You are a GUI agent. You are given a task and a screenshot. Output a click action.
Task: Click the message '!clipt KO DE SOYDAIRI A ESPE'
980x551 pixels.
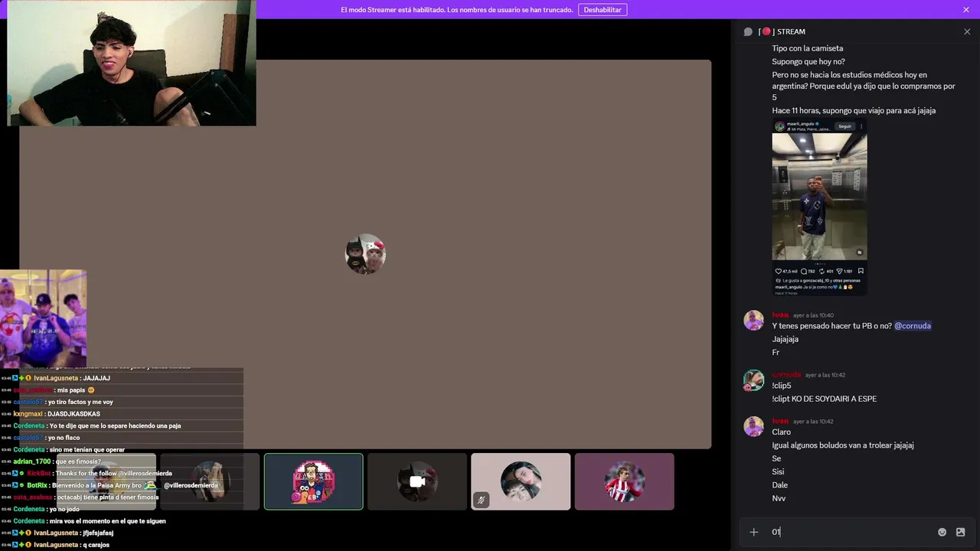(824, 399)
